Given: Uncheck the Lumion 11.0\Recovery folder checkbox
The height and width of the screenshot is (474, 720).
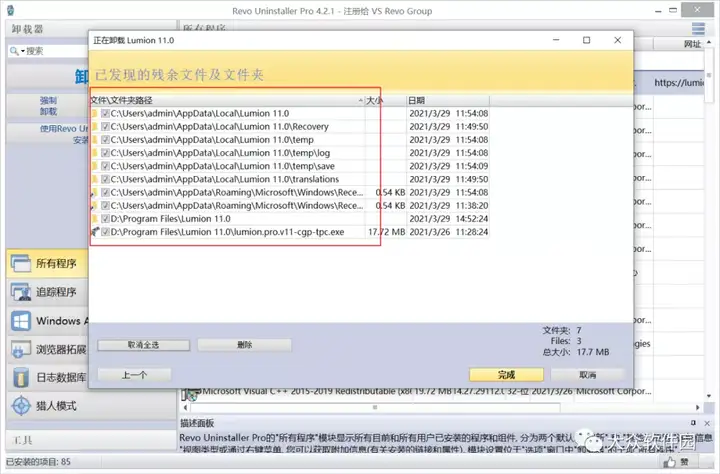Looking at the screenshot, I should tap(105, 126).
